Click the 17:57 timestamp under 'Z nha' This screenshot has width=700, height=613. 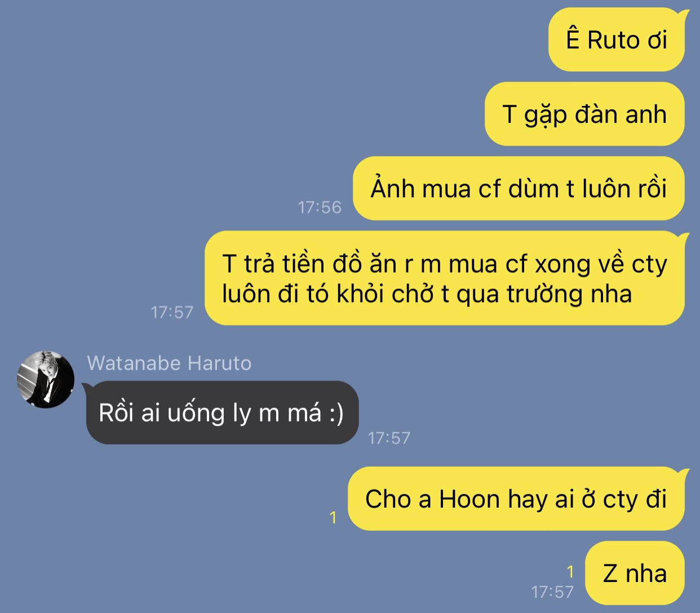(552, 592)
